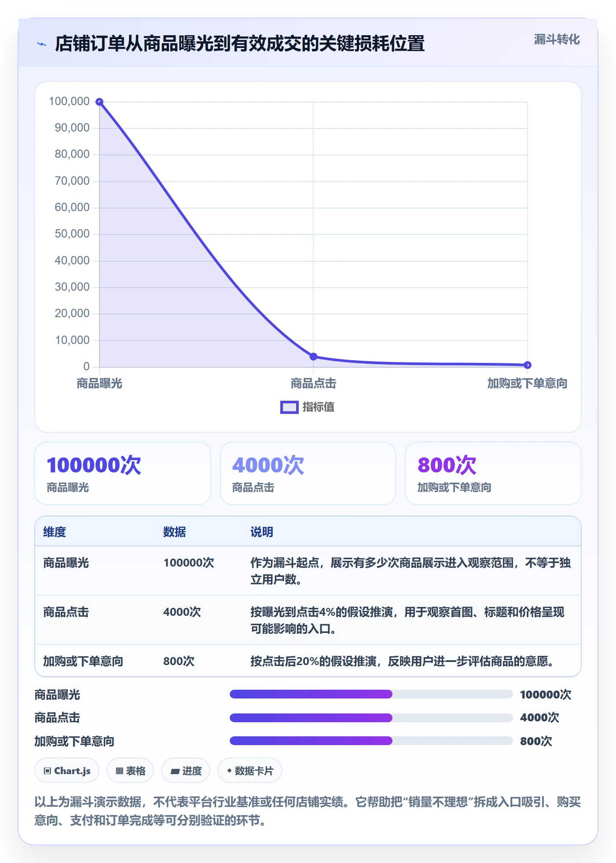Viewport: 616px width, 863px height.
Task: Click the footnote starting with 以上为漏斗演示数据
Action: coord(308,811)
